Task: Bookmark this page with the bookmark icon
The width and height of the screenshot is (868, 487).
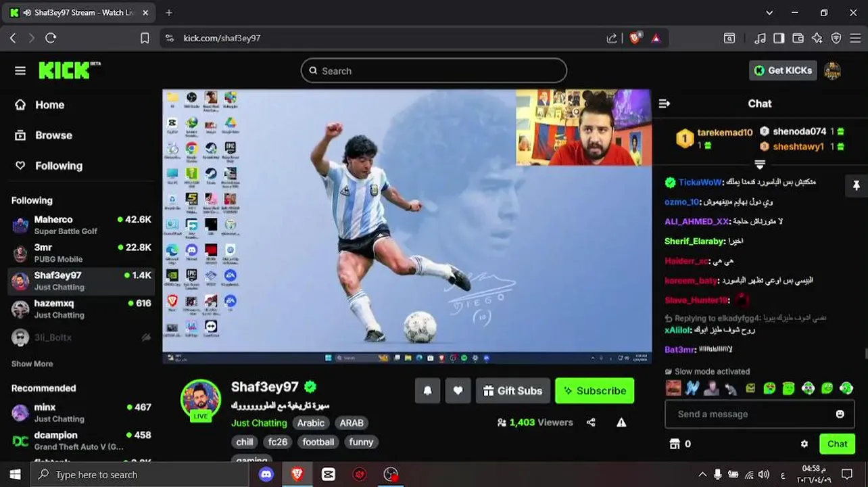Action: tap(145, 39)
